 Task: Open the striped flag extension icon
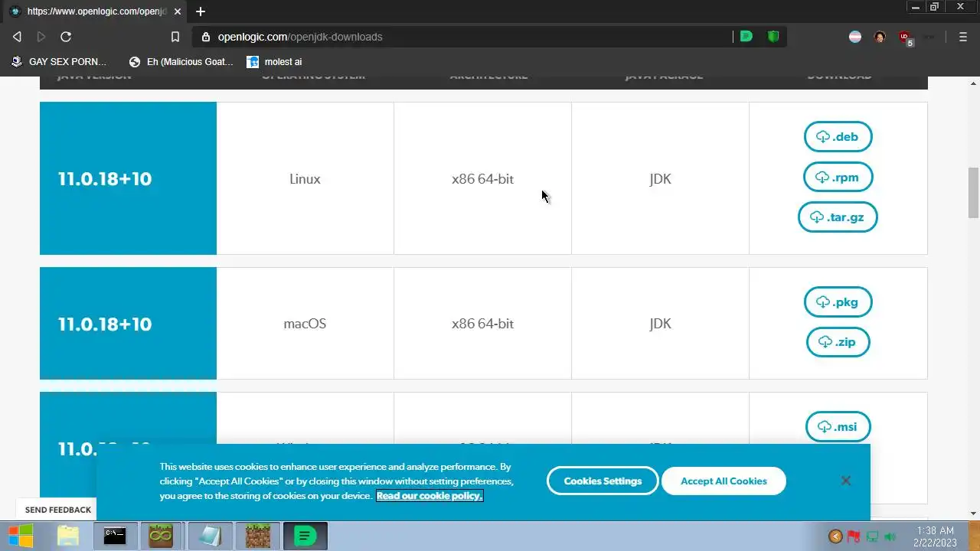855,37
